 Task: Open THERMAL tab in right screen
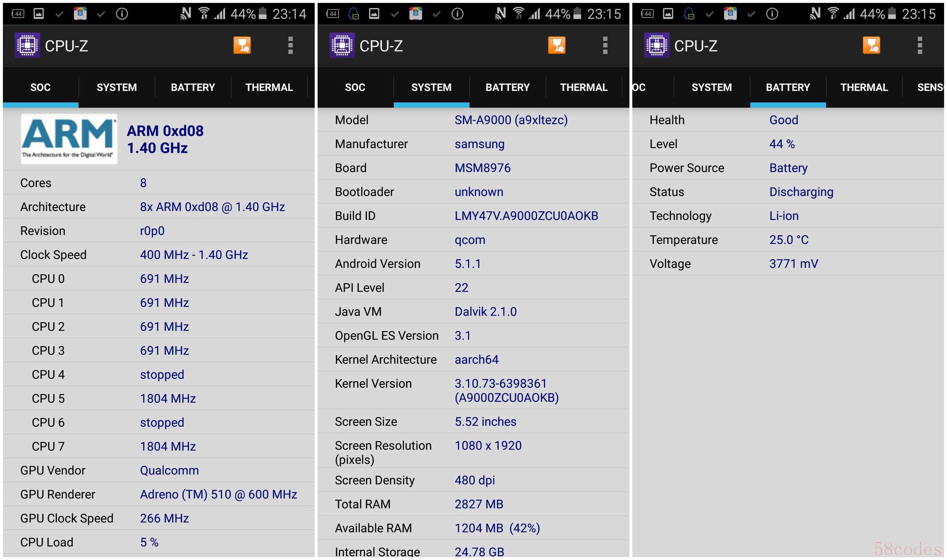click(x=864, y=87)
